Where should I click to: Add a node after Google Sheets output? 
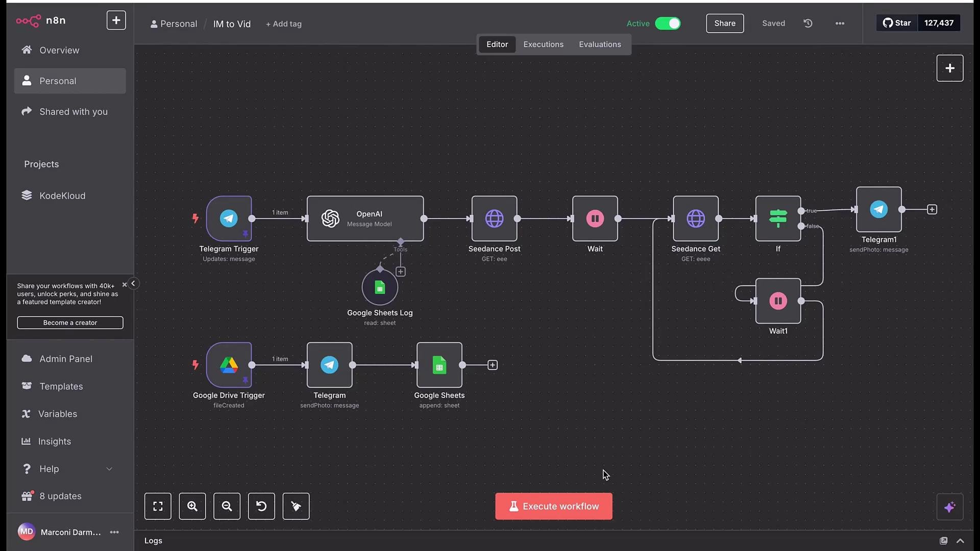point(493,365)
